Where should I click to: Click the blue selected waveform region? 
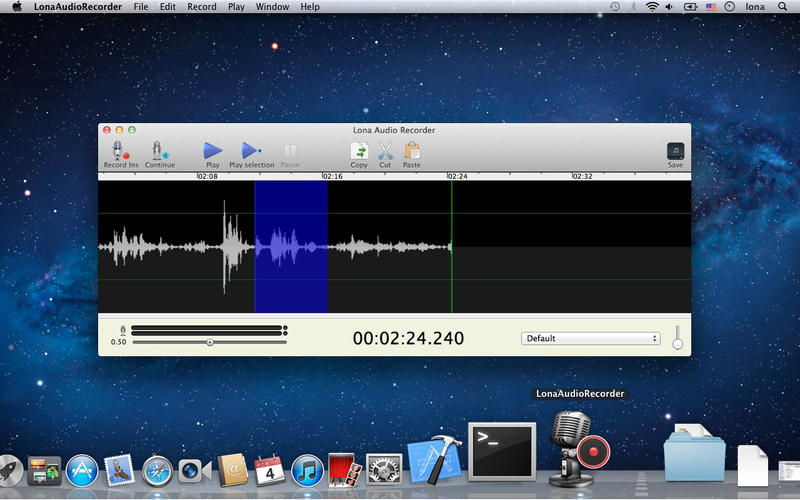291,246
